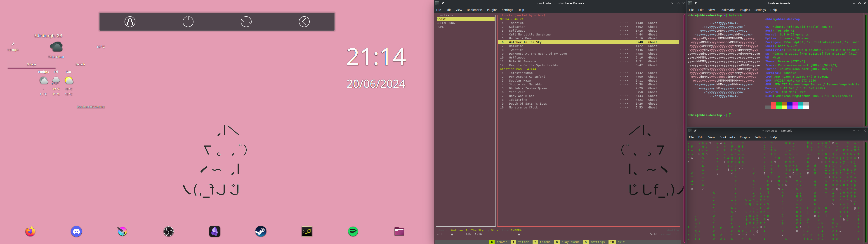
Task: Open Obsidian from the dock
Action: point(215,232)
